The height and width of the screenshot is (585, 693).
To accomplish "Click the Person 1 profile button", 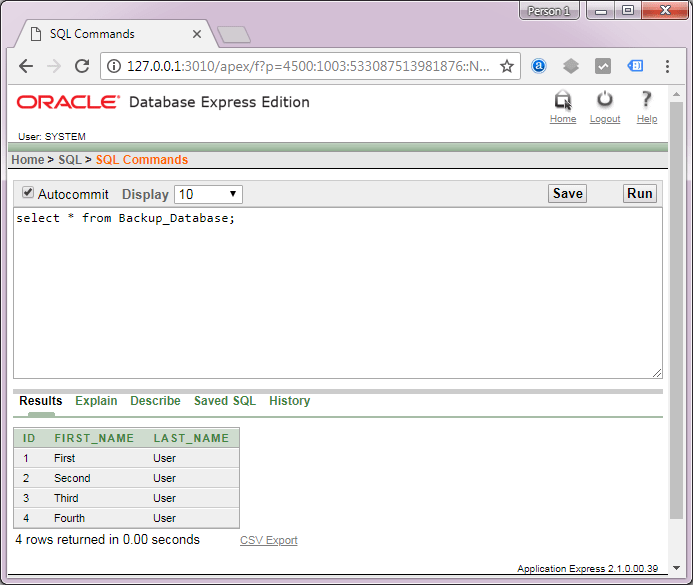I will [x=549, y=11].
